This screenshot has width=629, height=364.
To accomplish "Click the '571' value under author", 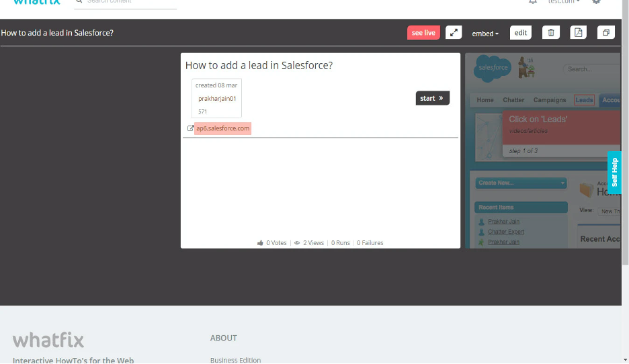I will tap(202, 111).
